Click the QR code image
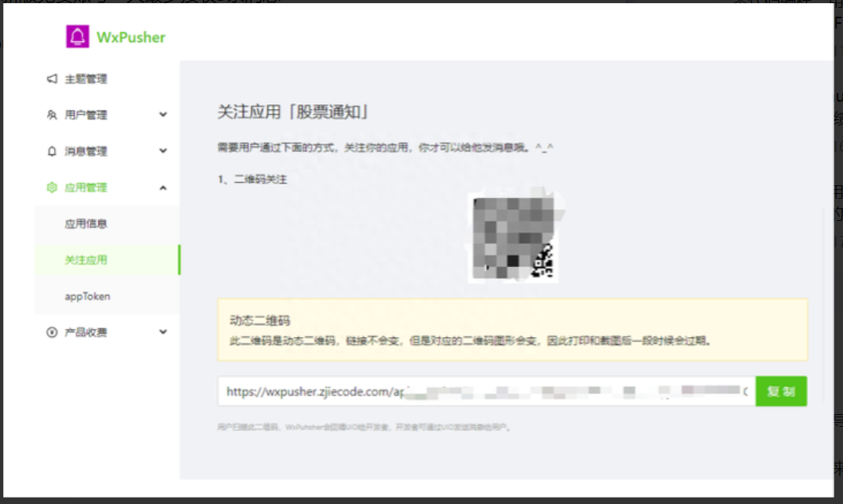Viewport: 843px width, 504px height. tap(514, 238)
